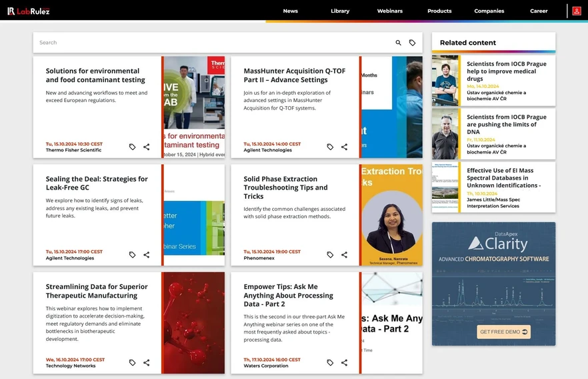
Task: Click the search magnifier icon
Action: tap(398, 43)
